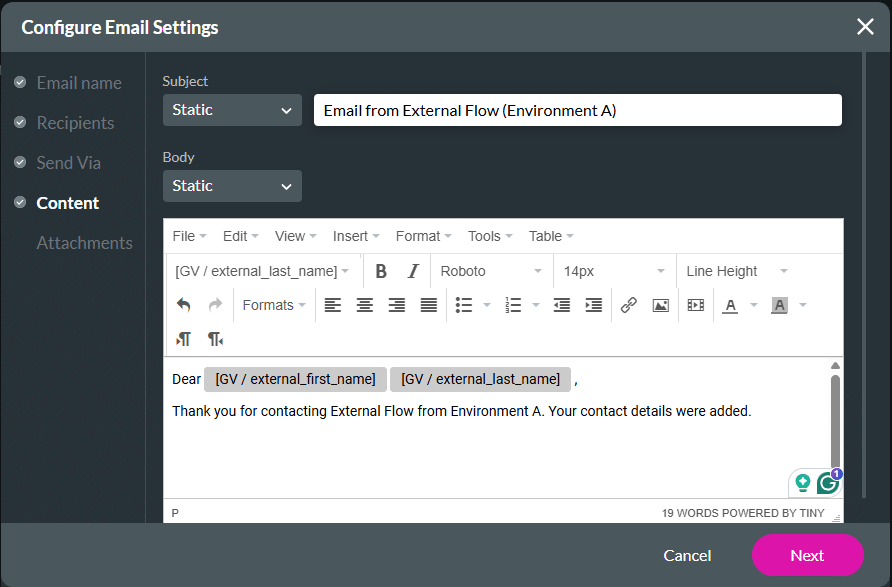Select the Attachments step in the sidebar
892x587 pixels.
click(x=85, y=242)
